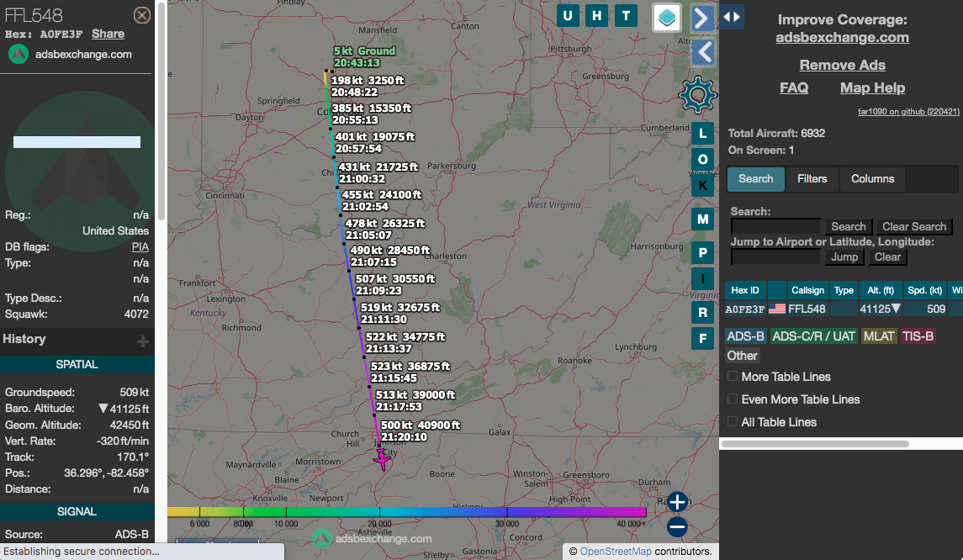
Task: Click into the Search text field
Action: [775, 226]
